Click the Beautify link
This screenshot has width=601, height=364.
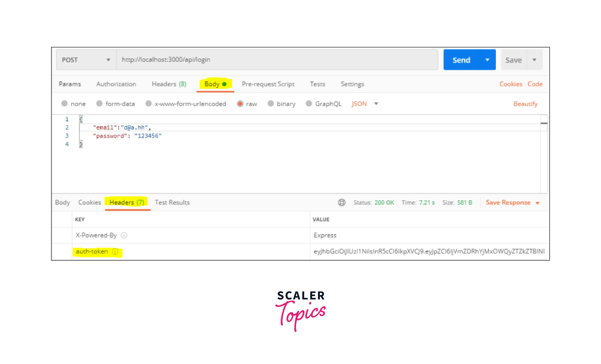pos(525,104)
